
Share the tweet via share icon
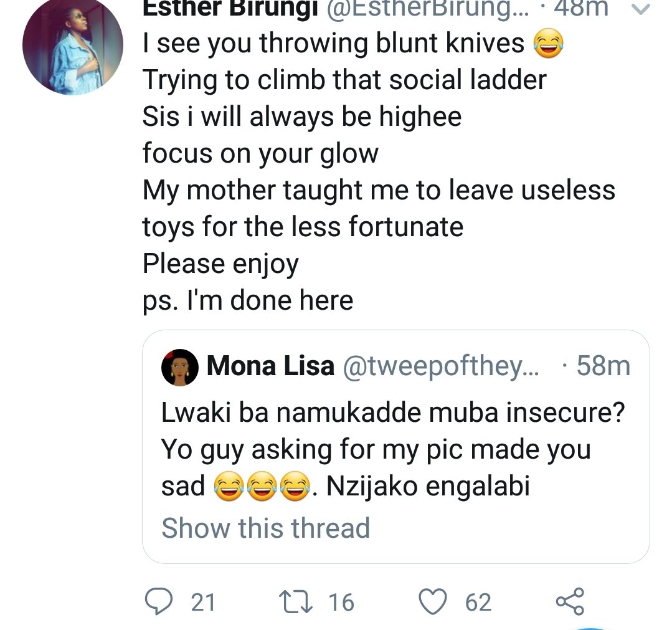coord(569,601)
